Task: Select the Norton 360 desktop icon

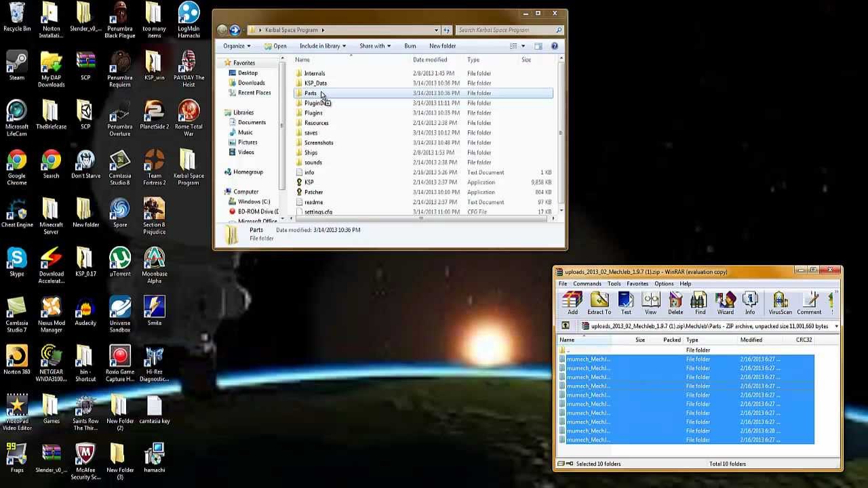Action: [x=17, y=361]
